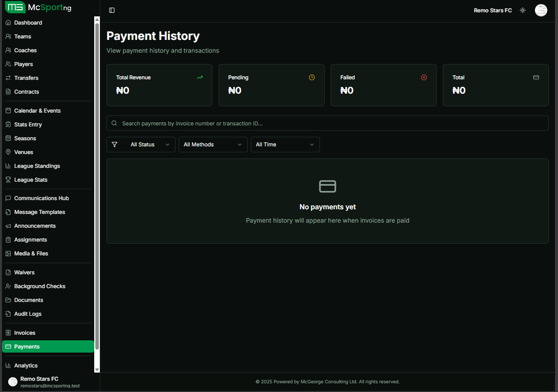Open the Transfers section
The image size is (558, 392).
pyautogui.click(x=26, y=78)
